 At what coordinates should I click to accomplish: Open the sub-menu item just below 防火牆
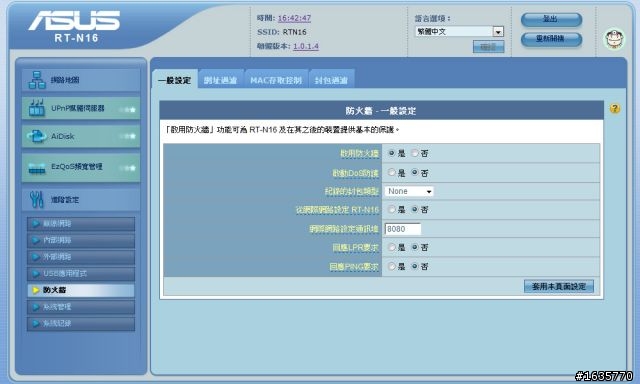tap(81, 307)
